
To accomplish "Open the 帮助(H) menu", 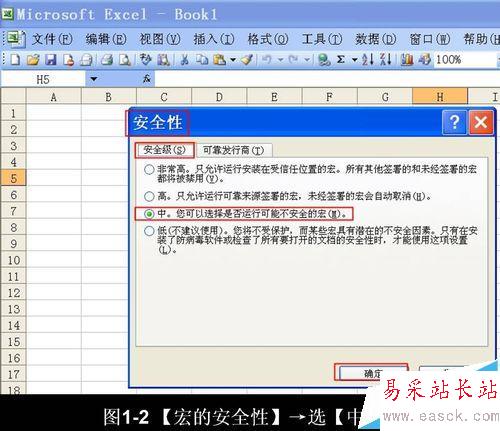I will tap(482, 39).
